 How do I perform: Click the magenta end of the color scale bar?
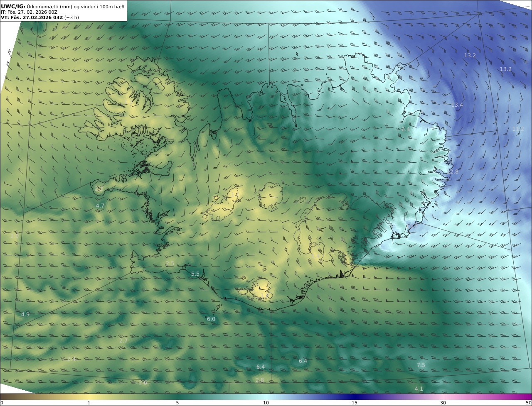tap(524, 396)
